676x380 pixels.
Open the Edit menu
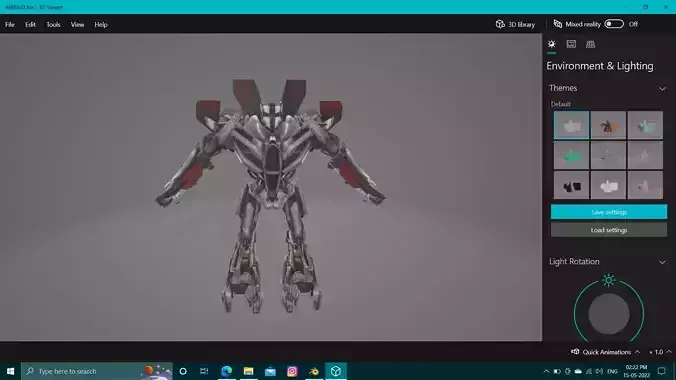(x=30, y=25)
